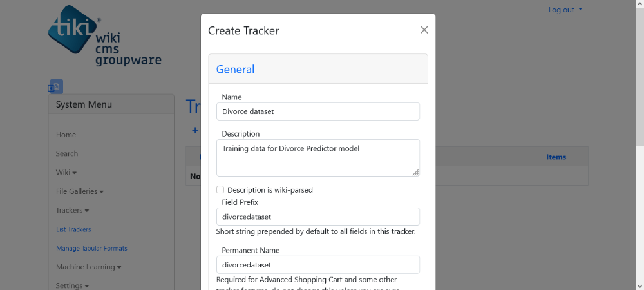Grab the Description textarea resize handle
This screenshot has width=644, height=290.
coord(415,173)
